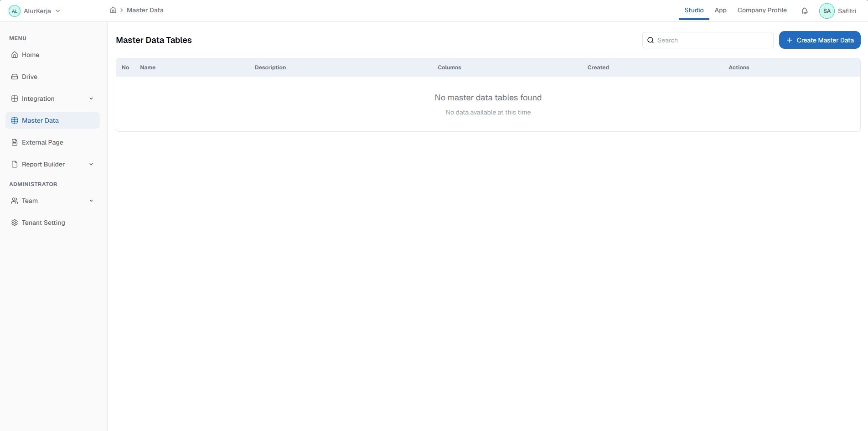Switch to the Studio tab
The height and width of the screenshot is (431, 868).
tap(693, 10)
